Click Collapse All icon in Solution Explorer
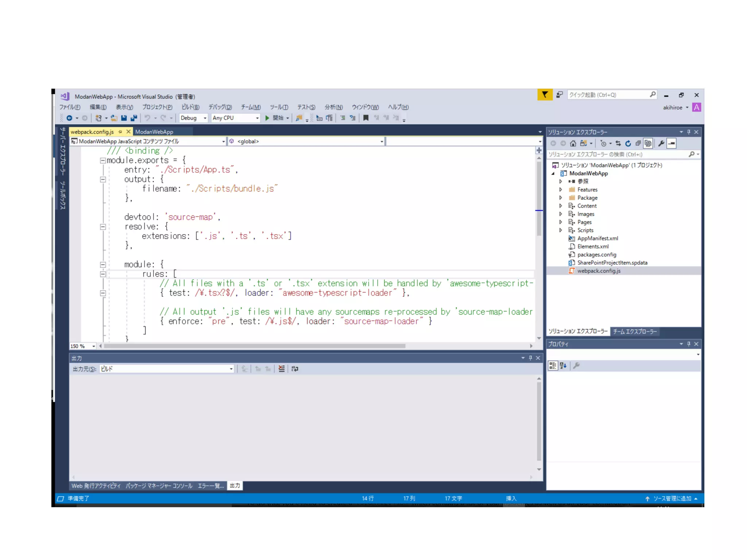Screen dimensions: 747x560 coord(638,144)
